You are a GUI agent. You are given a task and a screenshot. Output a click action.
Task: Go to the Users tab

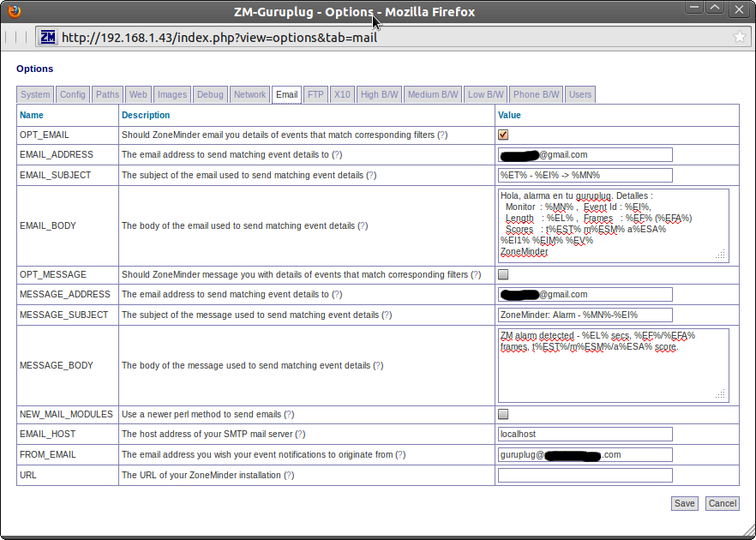(x=580, y=94)
